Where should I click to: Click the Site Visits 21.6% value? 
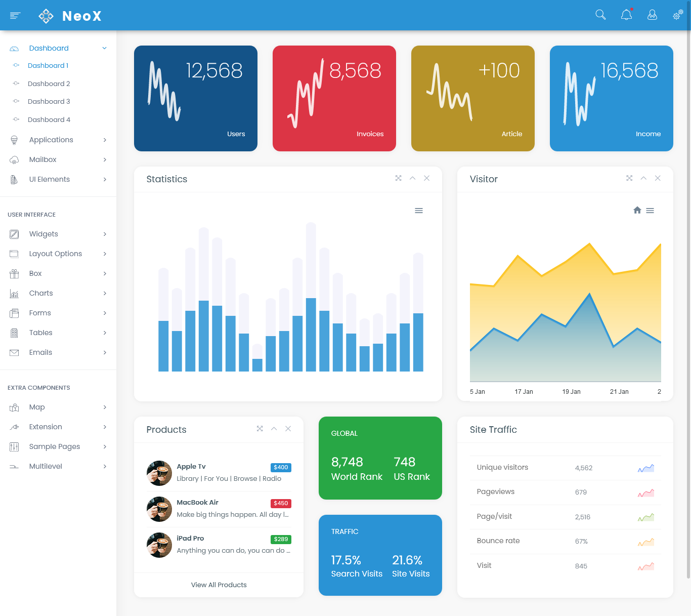(x=407, y=560)
